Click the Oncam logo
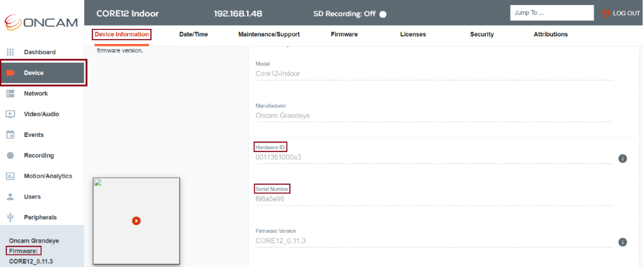Image resolution: width=644 pixels, height=267 pixels. (x=41, y=21)
